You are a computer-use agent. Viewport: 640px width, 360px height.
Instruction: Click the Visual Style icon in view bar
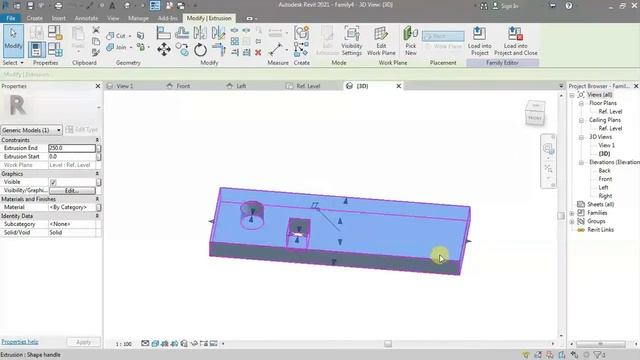pyautogui.click(x=155, y=344)
